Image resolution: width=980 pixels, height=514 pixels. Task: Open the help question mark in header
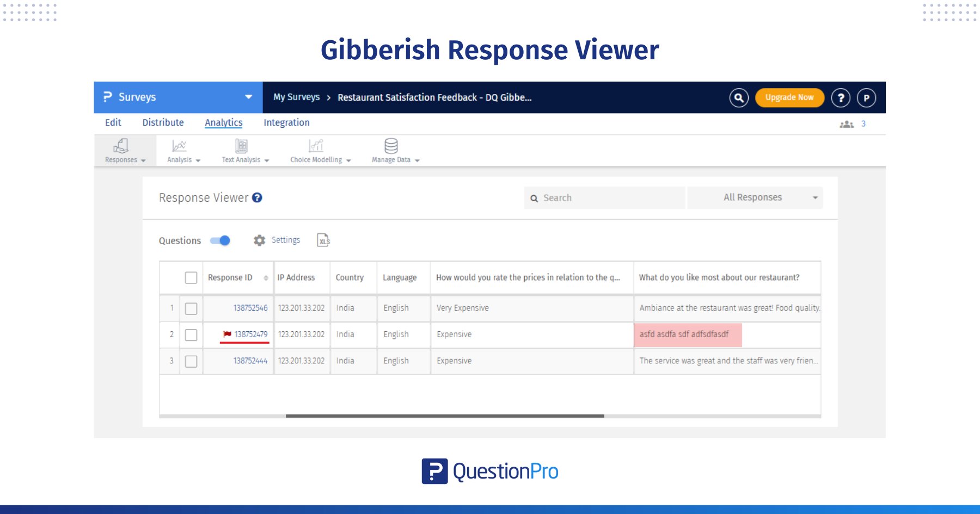[x=841, y=98]
